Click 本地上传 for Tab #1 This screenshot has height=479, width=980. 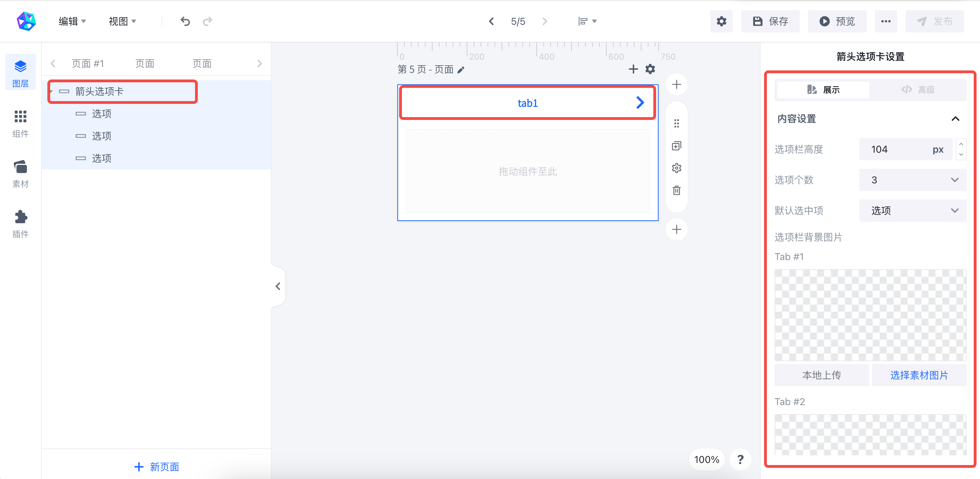tap(821, 375)
